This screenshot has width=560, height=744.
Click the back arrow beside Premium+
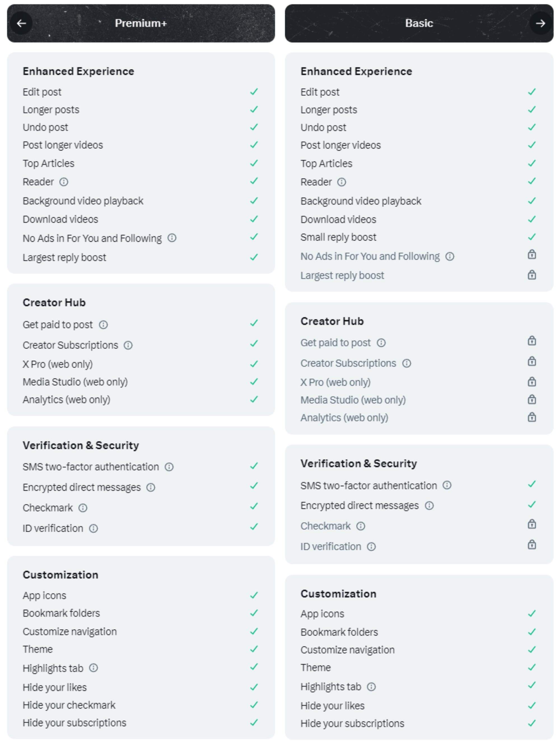tap(22, 23)
